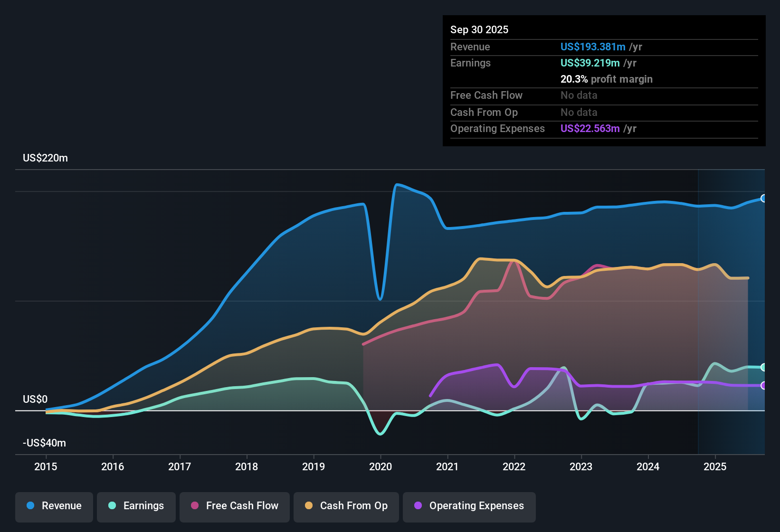Select the Operating Expenses endpoint marker

pyautogui.click(x=764, y=386)
